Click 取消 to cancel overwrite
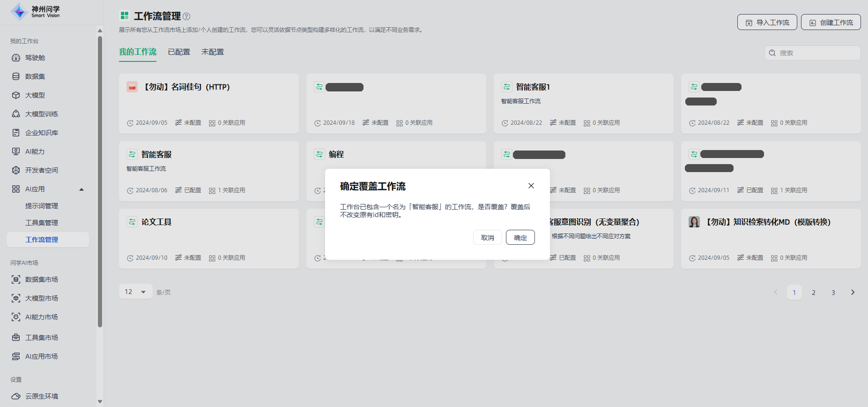Viewport: 868px width, 407px height. [487, 237]
